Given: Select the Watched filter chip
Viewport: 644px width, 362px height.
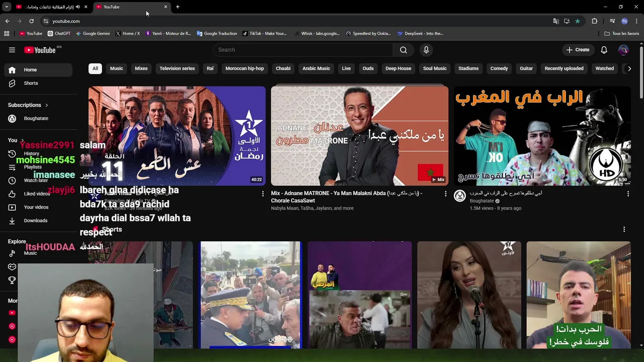Looking at the screenshot, I should 605,68.
